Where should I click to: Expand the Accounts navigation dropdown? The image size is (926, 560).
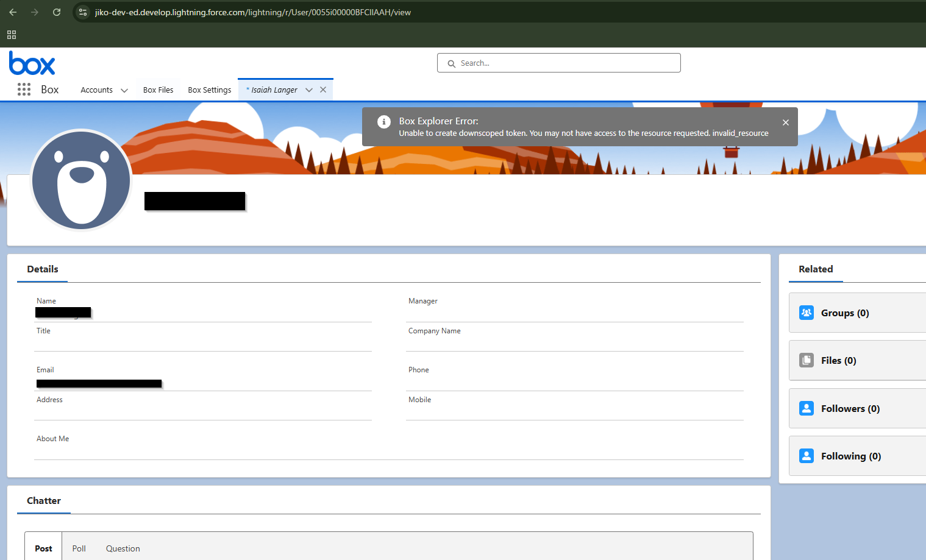tap(124, 90)
